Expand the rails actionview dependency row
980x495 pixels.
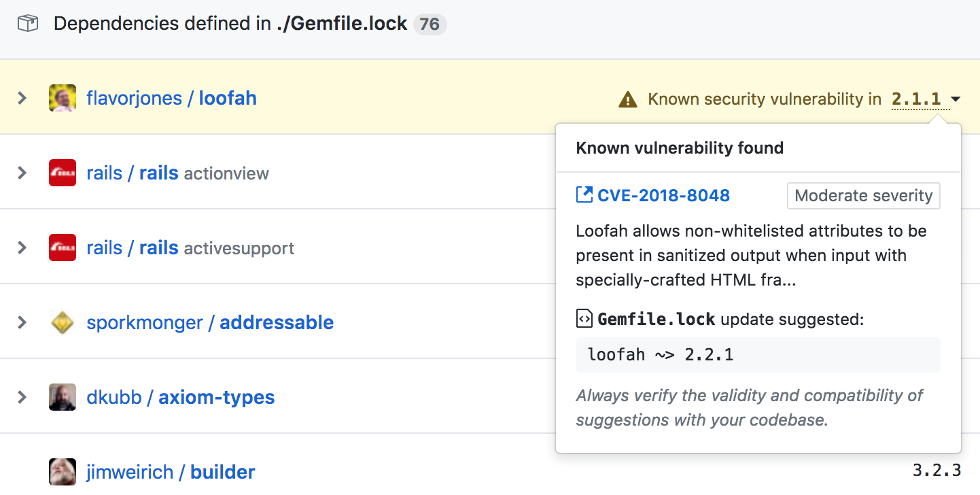click(22, 173)
